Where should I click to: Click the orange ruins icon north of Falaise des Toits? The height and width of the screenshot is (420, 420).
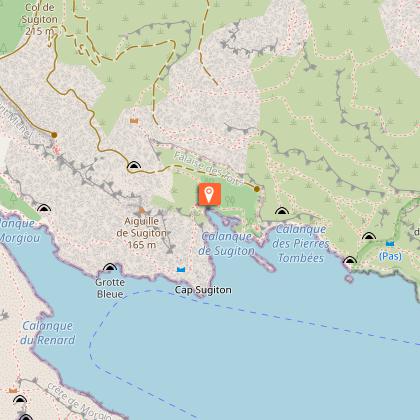tap(134, 121)
